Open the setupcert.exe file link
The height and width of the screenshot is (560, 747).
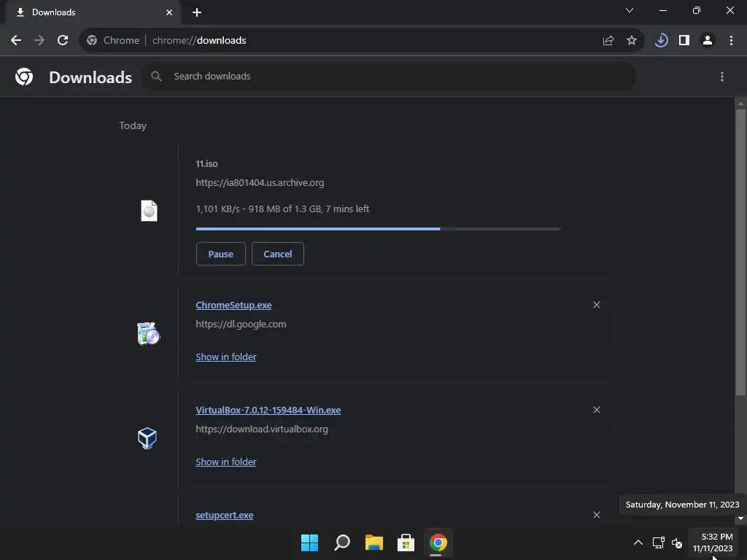click(x=225, y=516)
